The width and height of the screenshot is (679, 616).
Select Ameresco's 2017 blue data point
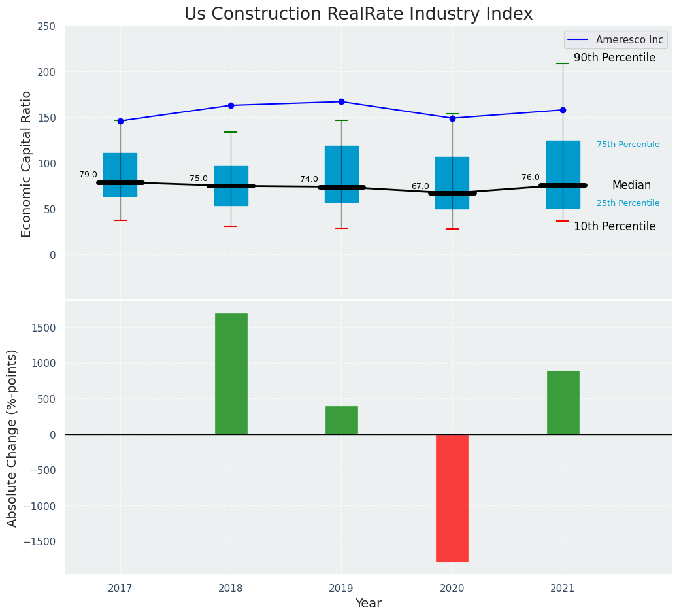120,121
